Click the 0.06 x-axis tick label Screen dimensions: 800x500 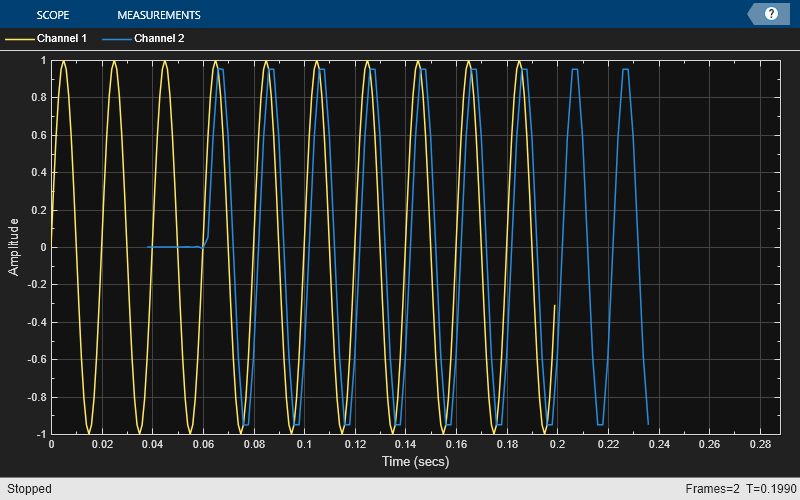pos(203,444)
